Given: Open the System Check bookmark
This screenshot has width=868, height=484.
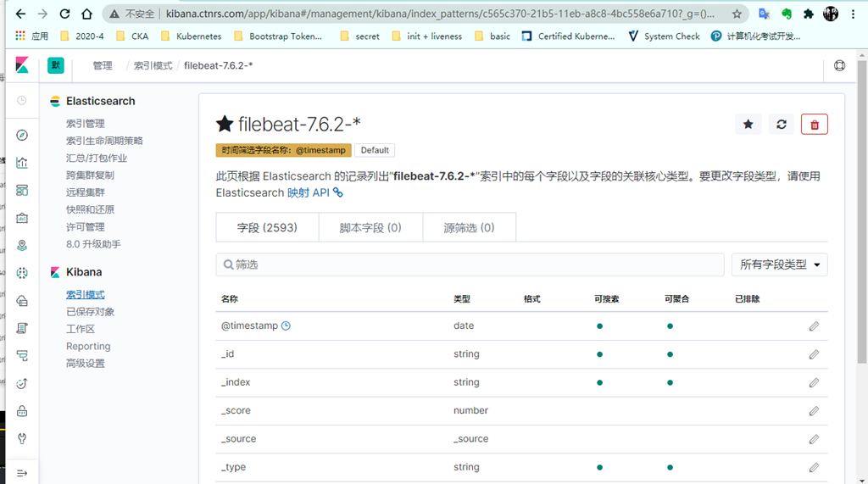Looking at the screenshot, I should (664, 36).
